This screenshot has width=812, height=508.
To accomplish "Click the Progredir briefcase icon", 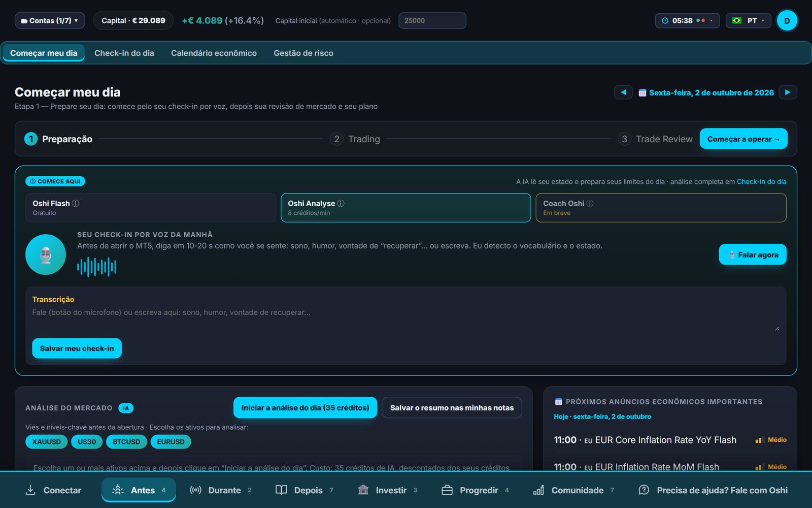I will 447,490.
